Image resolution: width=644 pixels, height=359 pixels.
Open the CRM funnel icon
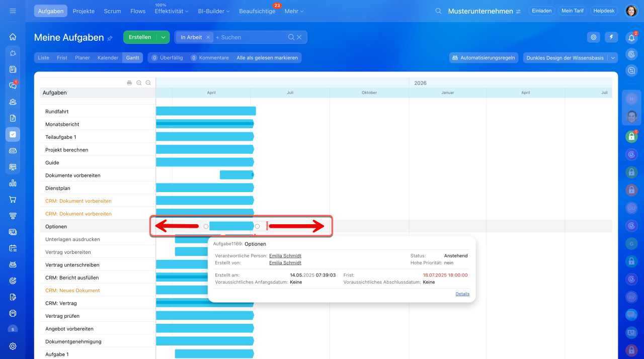(x=13, y=215)
